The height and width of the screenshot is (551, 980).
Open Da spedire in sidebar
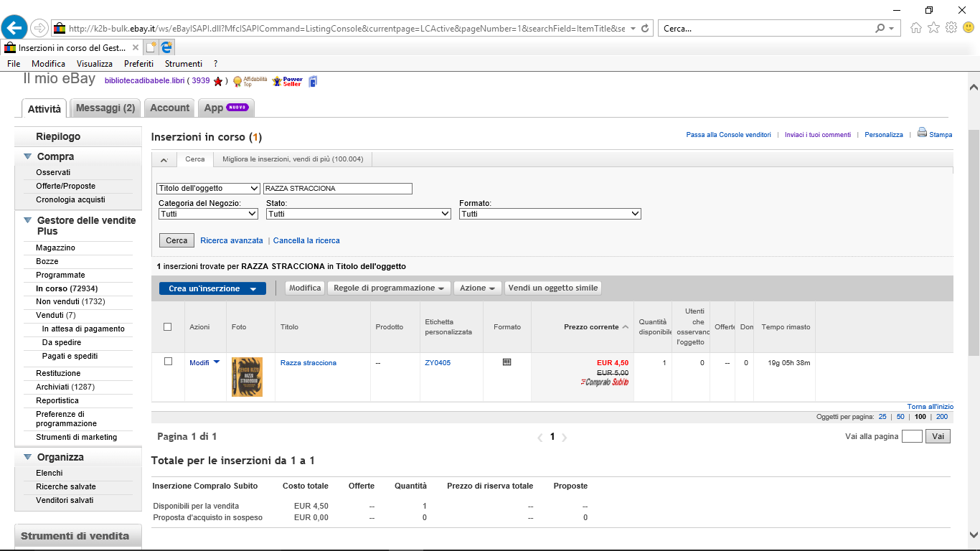[x=62, y=342]
